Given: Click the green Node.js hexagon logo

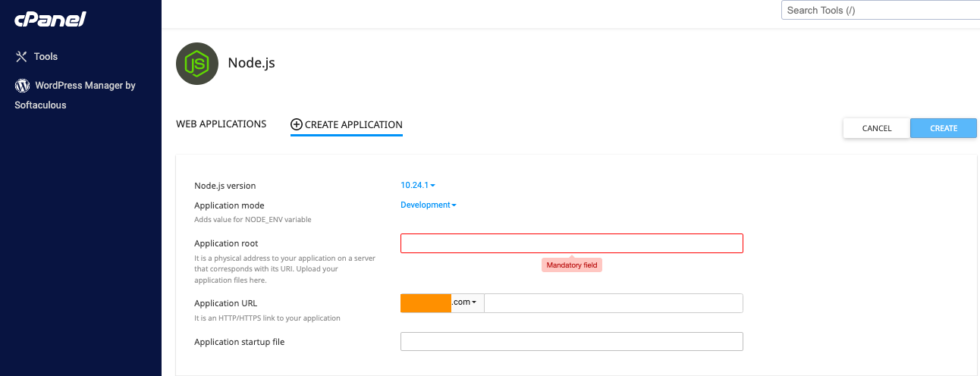Looking at the screenshot, I should [197, 64].
